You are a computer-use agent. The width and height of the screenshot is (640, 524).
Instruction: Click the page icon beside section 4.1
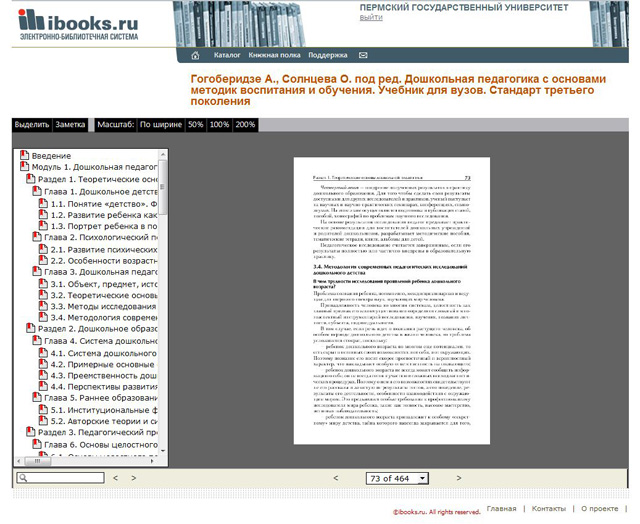(x=43, y=353)
